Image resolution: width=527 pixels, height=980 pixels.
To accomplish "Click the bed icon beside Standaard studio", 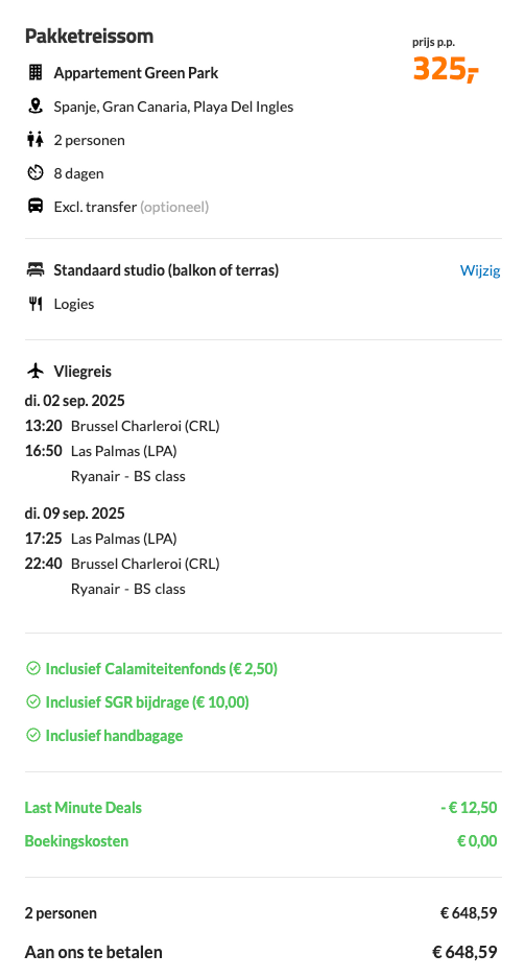I will 35,270.
